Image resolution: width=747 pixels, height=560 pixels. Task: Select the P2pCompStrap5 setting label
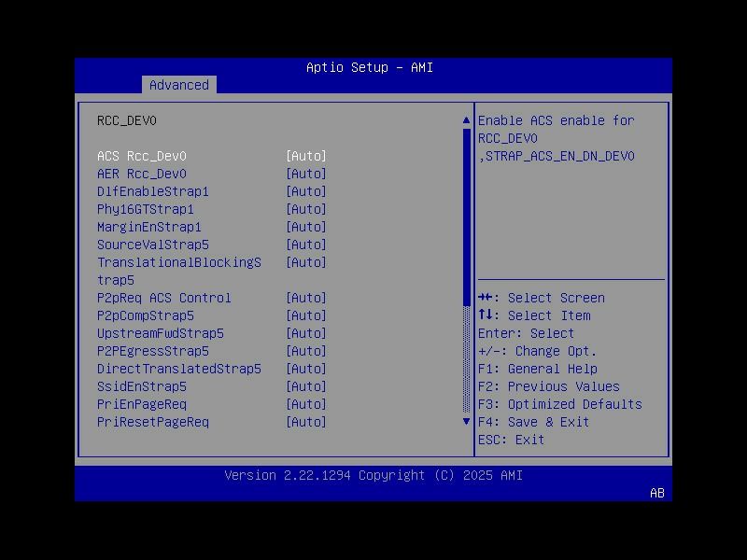[146, 315]
